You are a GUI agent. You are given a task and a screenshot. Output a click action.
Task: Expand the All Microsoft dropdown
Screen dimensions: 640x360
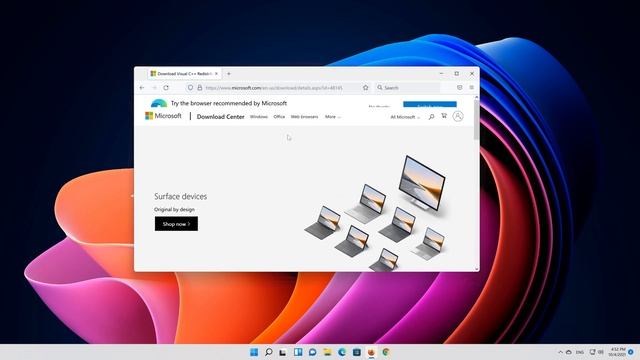[x=405, y=117]
